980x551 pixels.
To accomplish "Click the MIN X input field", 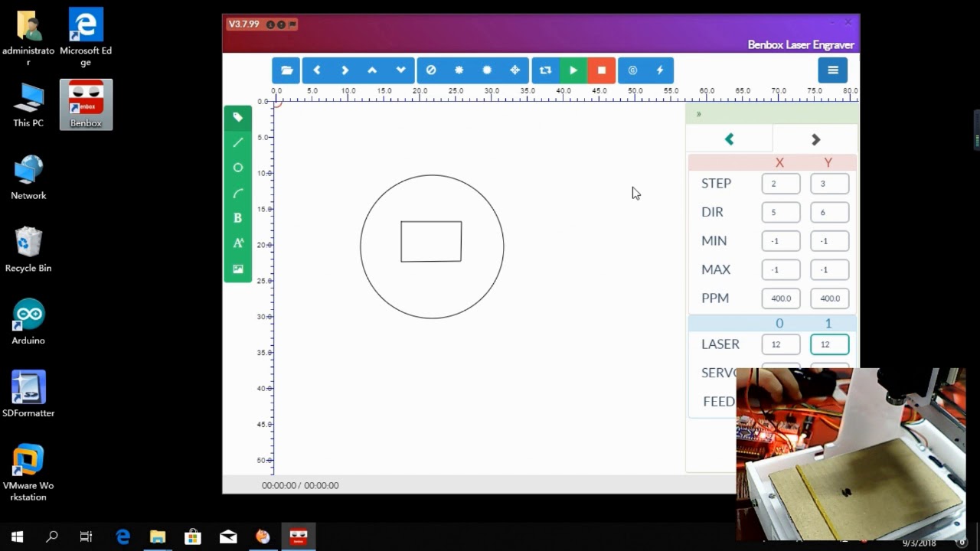I will [781, 241].
